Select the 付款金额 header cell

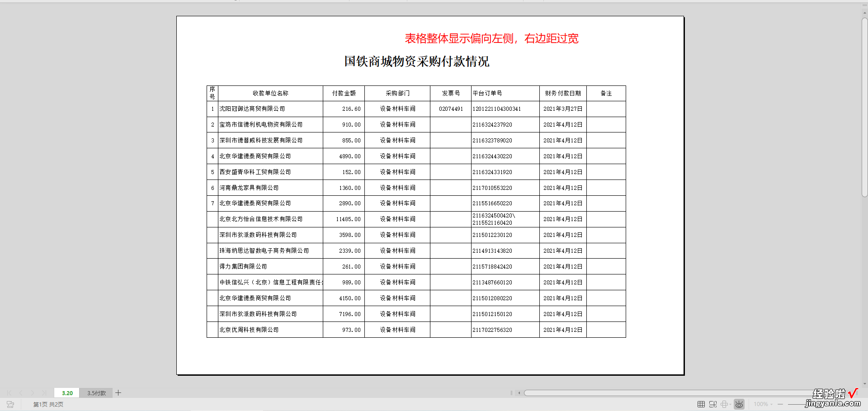(x=344, y=93)
